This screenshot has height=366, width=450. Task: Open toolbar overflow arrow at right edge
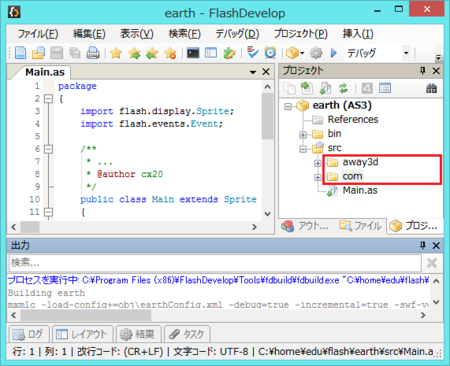439,57
